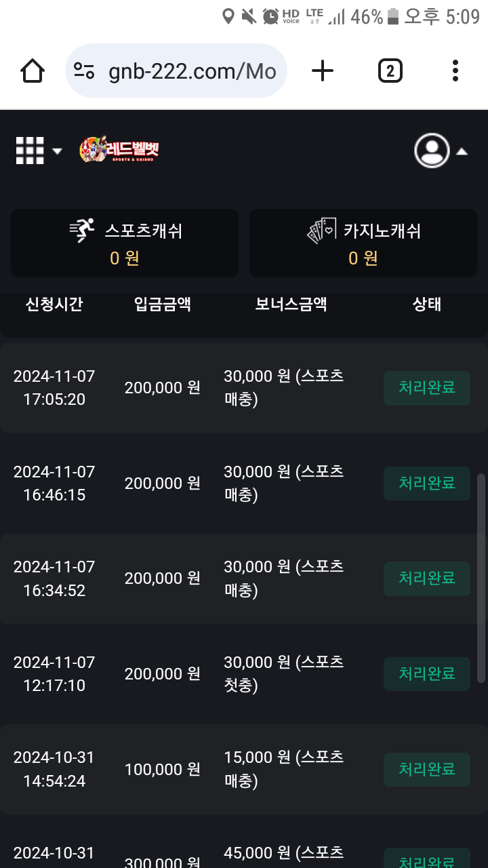
Task: Tap the Red Bell Bet site logo
Action: tap(119, 150)
